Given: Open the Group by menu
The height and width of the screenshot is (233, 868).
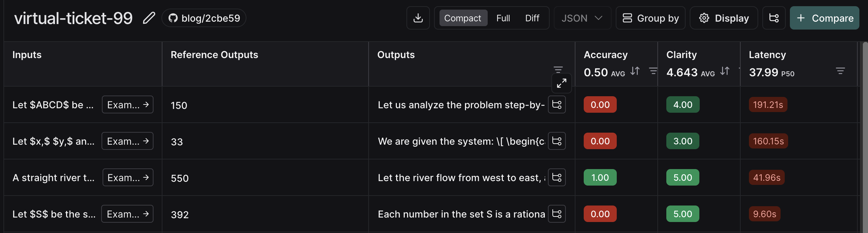Looking at the screenshot, I should click(x=650, y=18).
